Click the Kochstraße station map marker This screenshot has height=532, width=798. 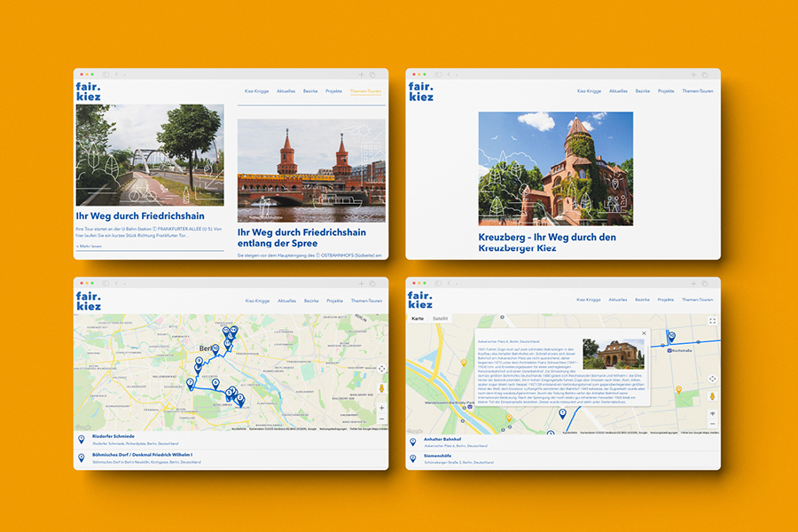click(x=672, y=337)
